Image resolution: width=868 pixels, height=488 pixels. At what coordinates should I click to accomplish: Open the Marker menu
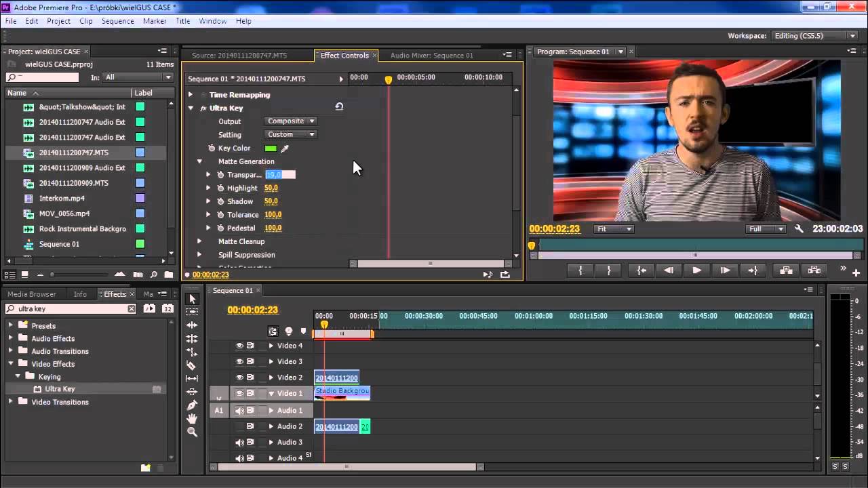[155, 21]
